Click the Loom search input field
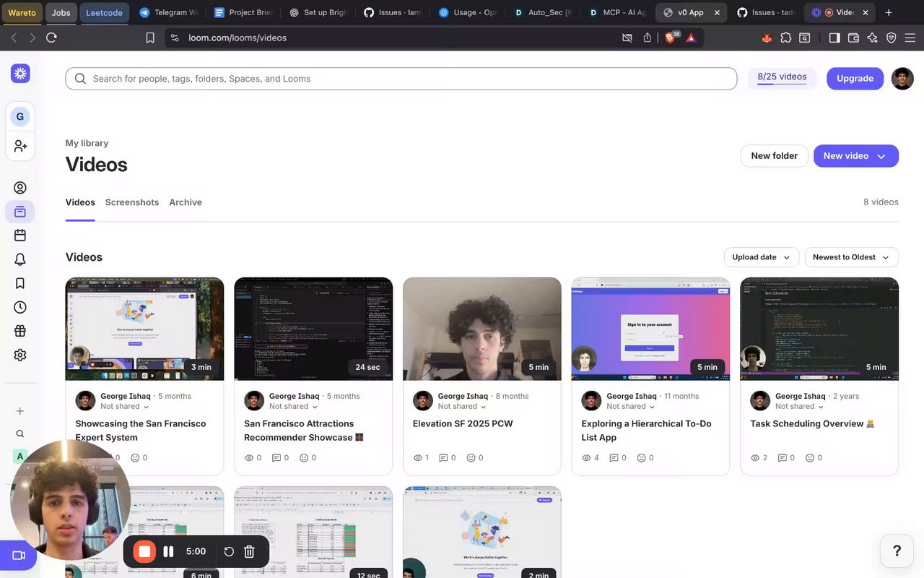 point(401,79)
